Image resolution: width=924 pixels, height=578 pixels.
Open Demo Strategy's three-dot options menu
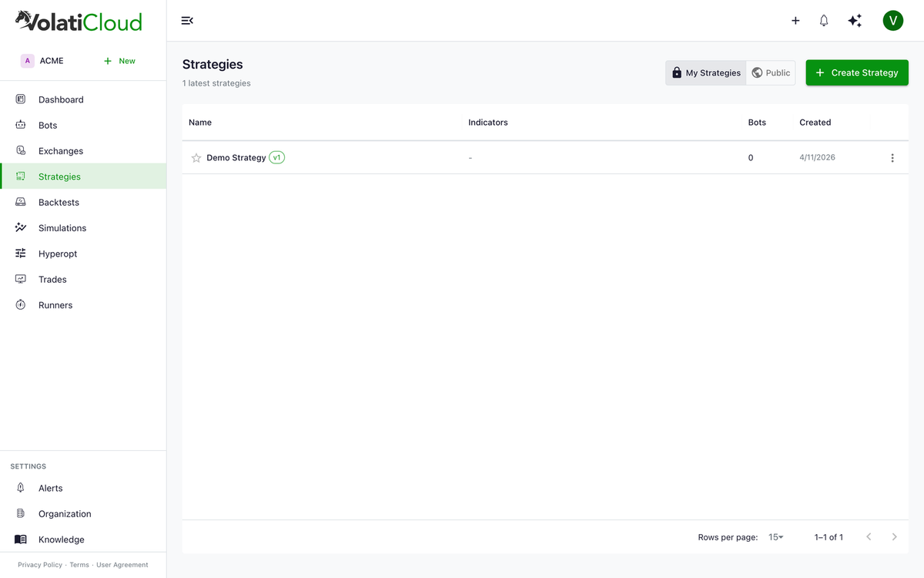[x=892, y=158]
